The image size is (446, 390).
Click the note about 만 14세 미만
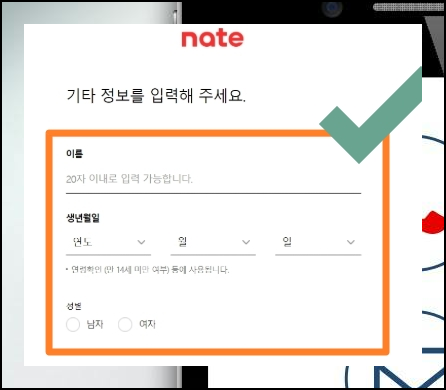click(x=147, y=269)
